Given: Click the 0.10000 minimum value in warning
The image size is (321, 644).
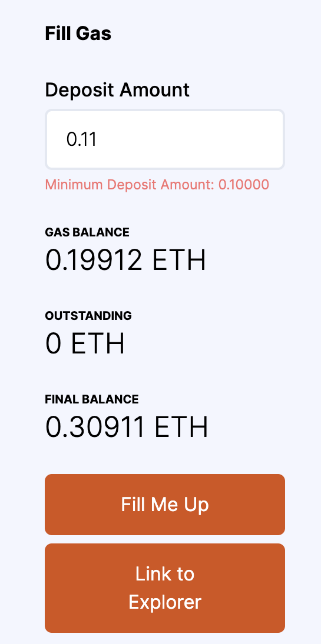Looking at the screenshot, I should point(244,185).
